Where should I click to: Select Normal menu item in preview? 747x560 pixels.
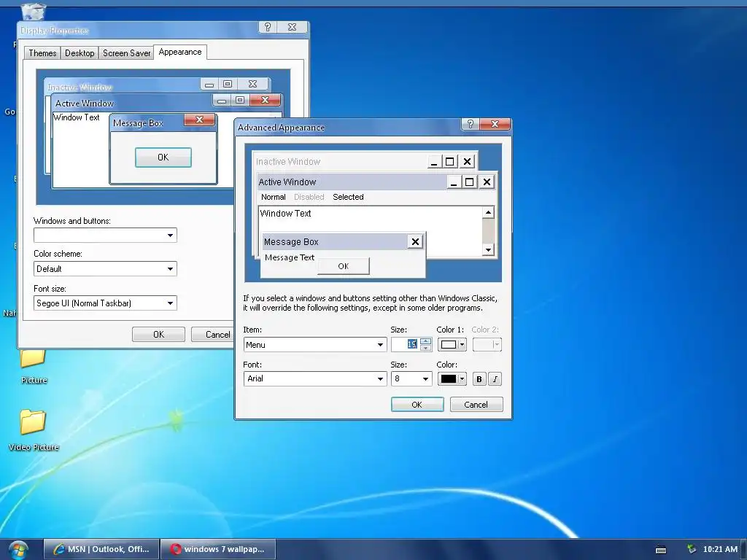273,197
